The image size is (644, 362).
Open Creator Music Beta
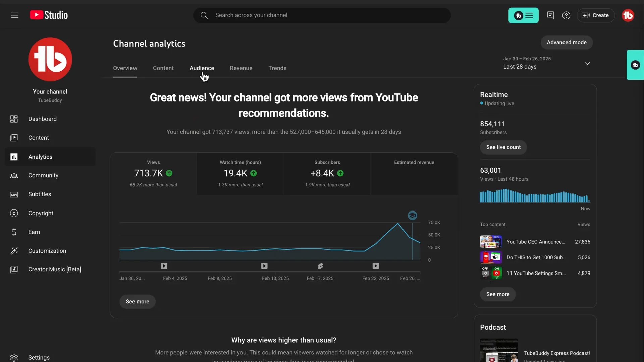(x=54, y=269)
